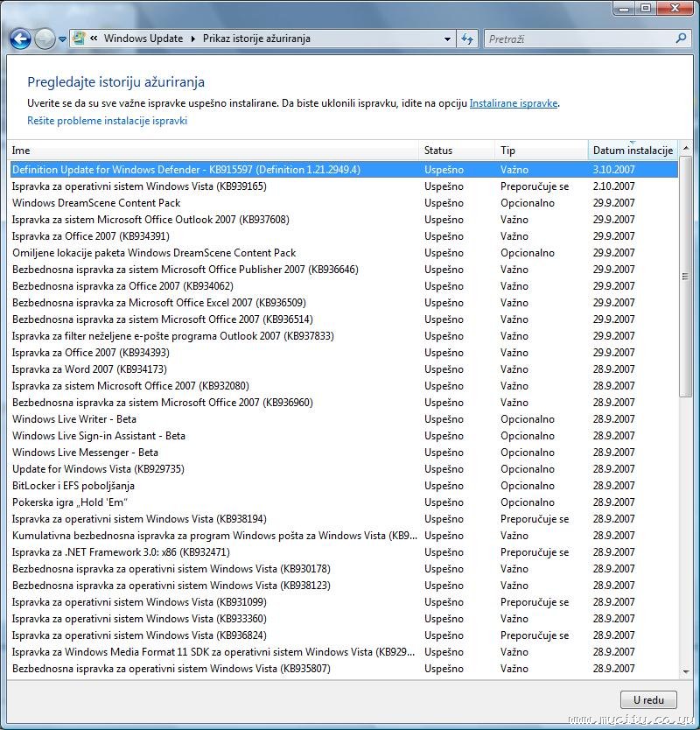The height and width of the screenshot is (730, 700).
Task: Select Windows Media Format 11 SDK update row
Action: tap(344, 652)
